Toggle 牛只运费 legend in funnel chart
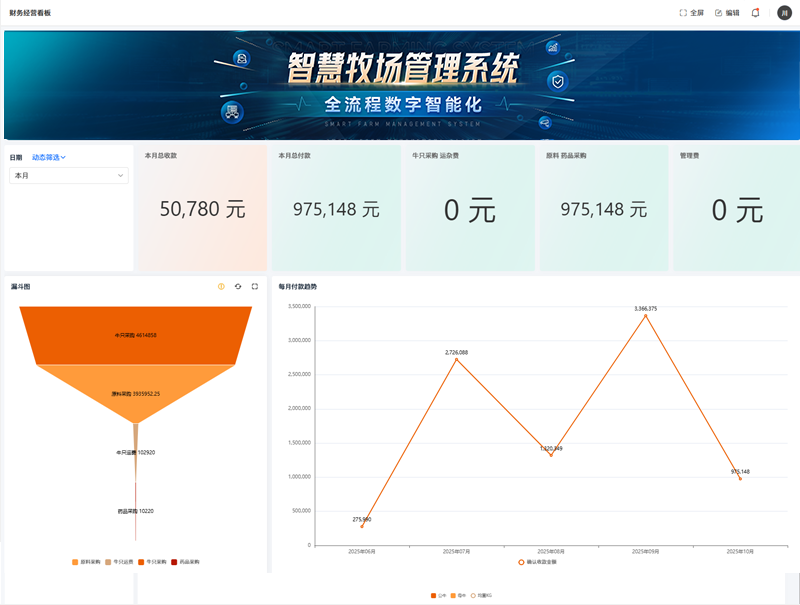 coord(120,562)
